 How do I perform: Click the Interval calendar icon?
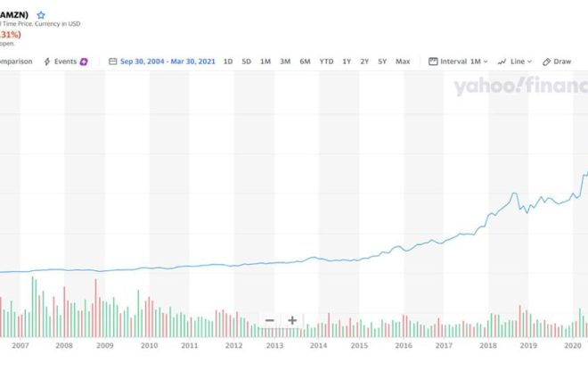pos(433,62)
